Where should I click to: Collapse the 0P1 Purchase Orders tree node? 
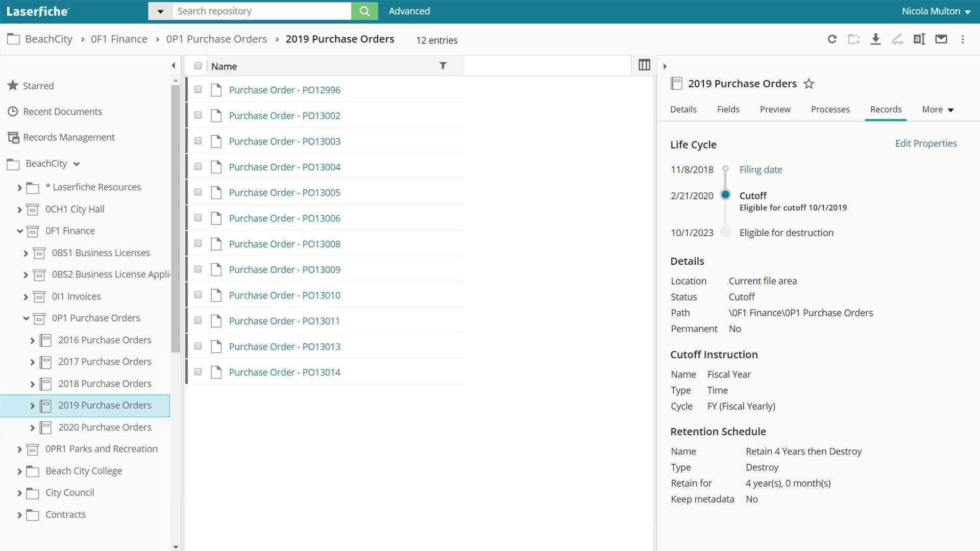point(26,318)
